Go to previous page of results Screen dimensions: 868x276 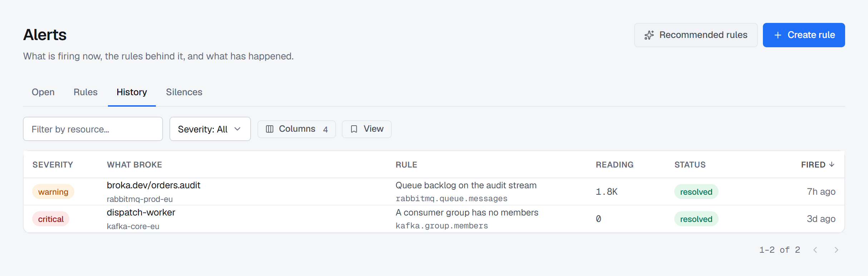coord(815,250)
